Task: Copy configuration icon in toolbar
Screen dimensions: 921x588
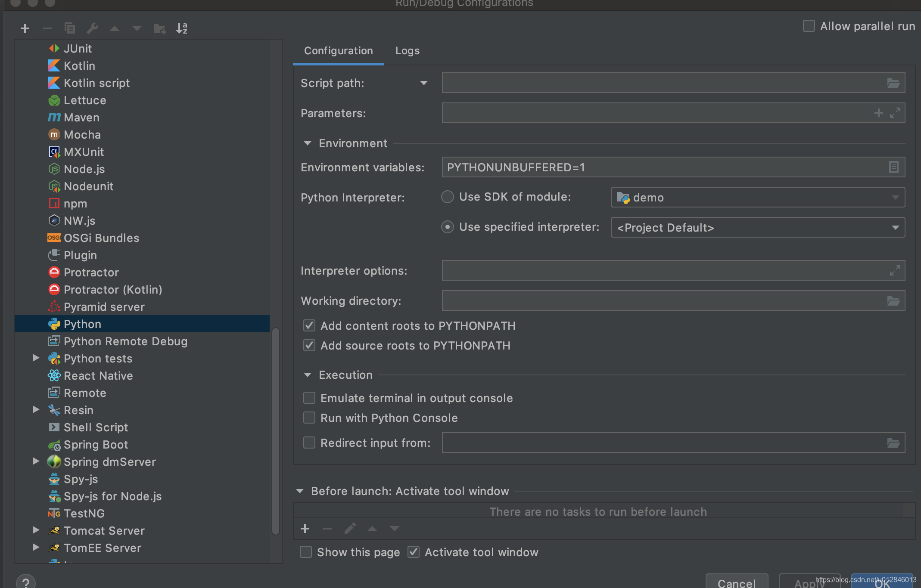Action: click(70, 28)
